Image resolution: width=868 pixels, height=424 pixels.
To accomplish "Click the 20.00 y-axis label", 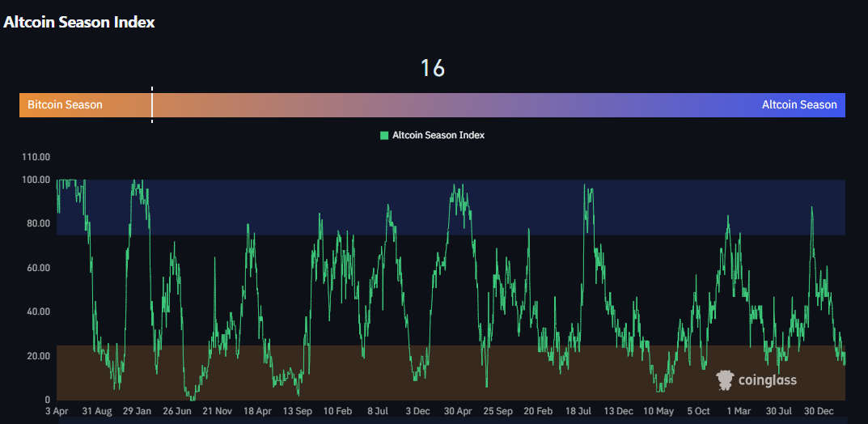I will (x=37, y=356).
